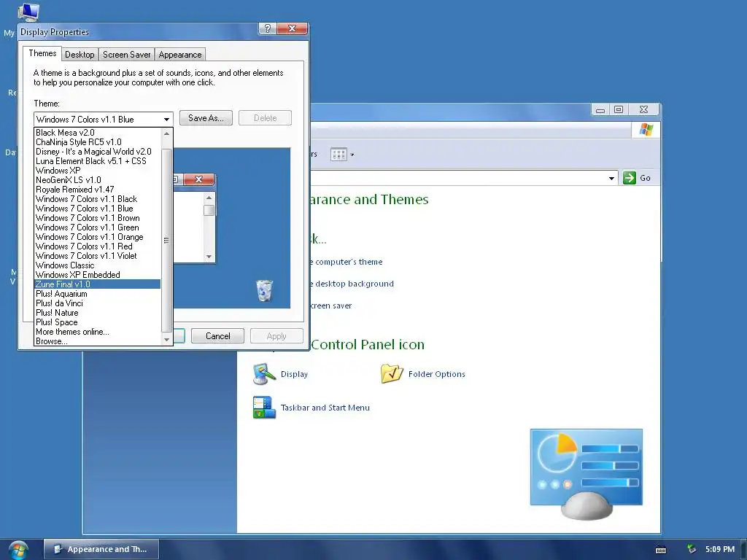Click Appearance and Themes taskbar button
The width and height of the screenshot is (747, 560).
[101, 549]
